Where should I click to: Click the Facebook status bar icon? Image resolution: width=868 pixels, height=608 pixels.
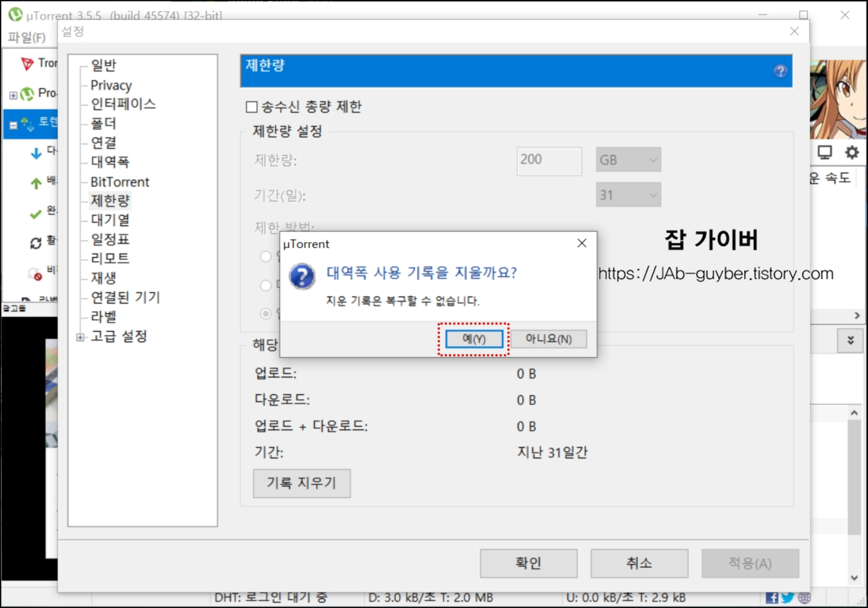772,598
